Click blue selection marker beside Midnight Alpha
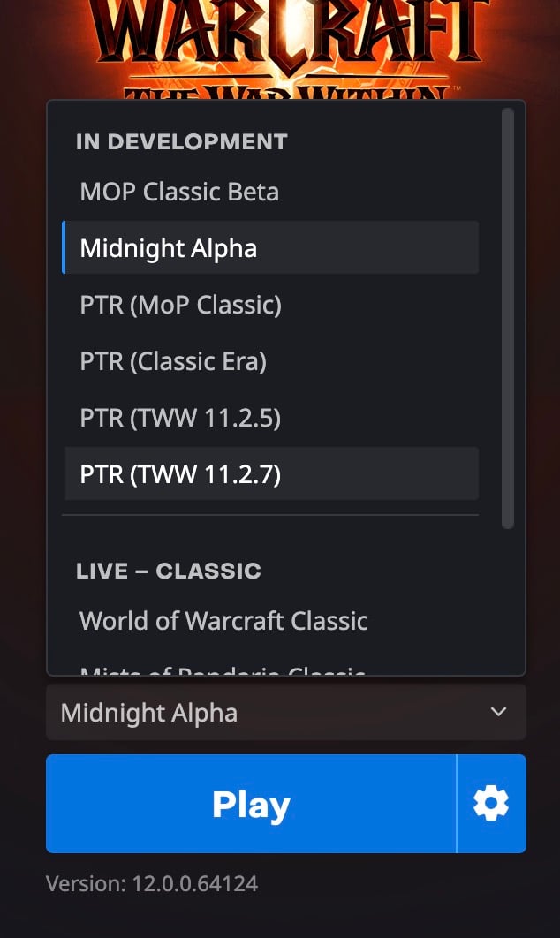 [x=64, y=248]
